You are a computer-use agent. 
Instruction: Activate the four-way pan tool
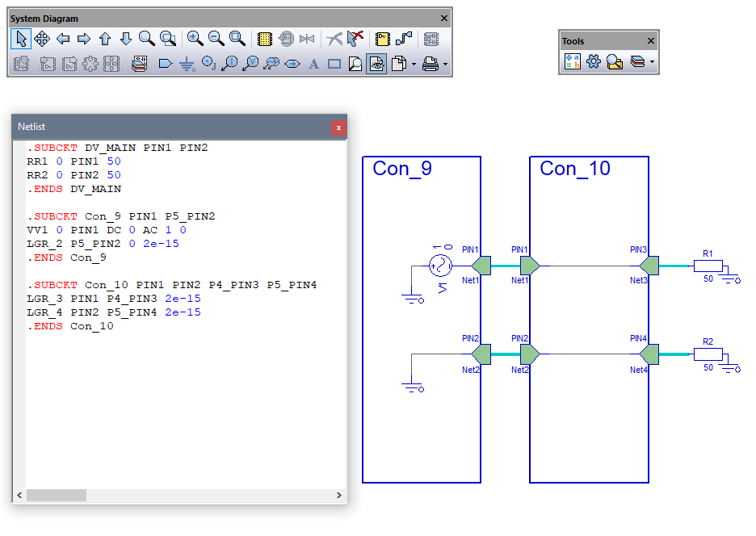[x=42, y=38]
